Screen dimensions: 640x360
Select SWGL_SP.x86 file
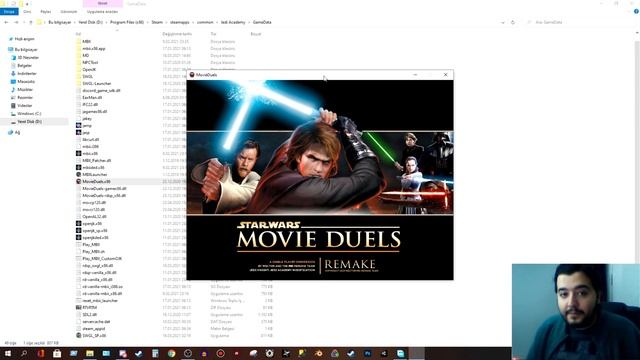coord(94,336)
